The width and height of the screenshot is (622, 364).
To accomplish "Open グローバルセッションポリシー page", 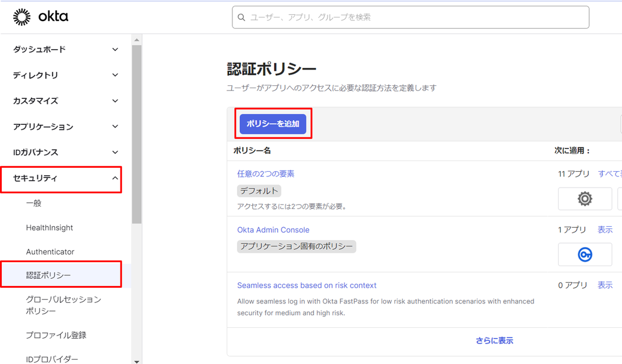I will coord(63,305).
